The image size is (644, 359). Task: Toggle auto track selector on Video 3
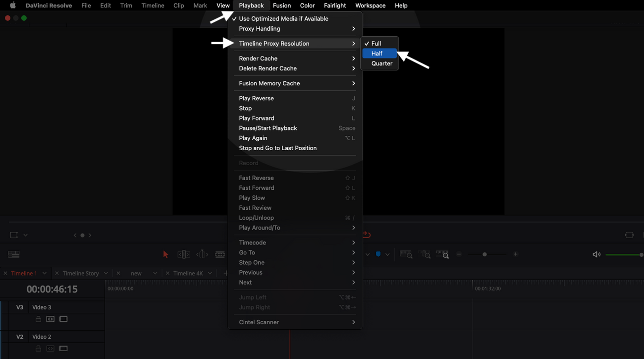[51, 319]
